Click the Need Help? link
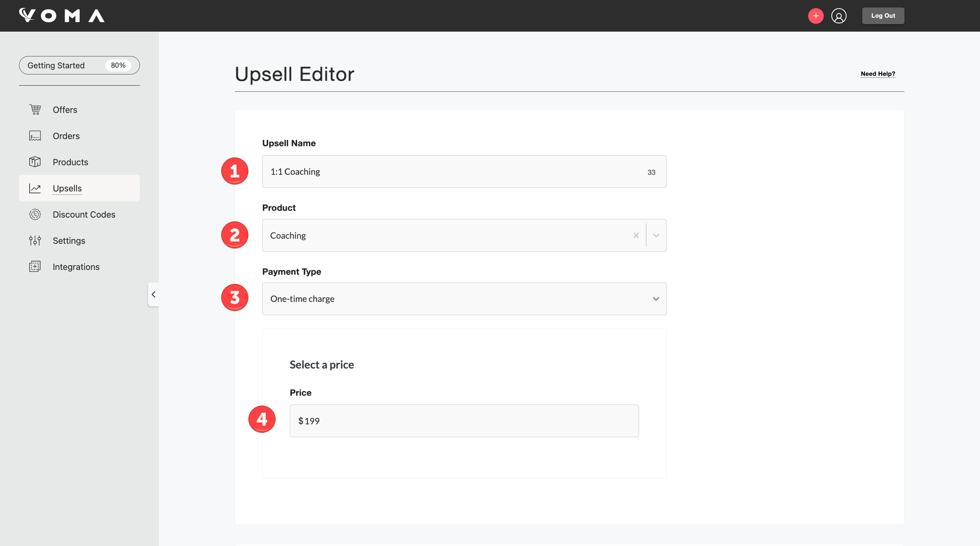The height and width of the screenshot is (546, 980). (x=878, y=74)
